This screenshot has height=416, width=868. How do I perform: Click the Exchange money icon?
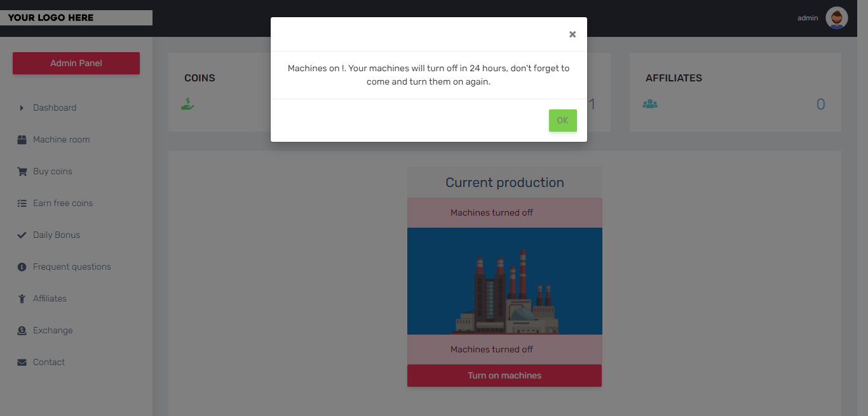(22, 331)
